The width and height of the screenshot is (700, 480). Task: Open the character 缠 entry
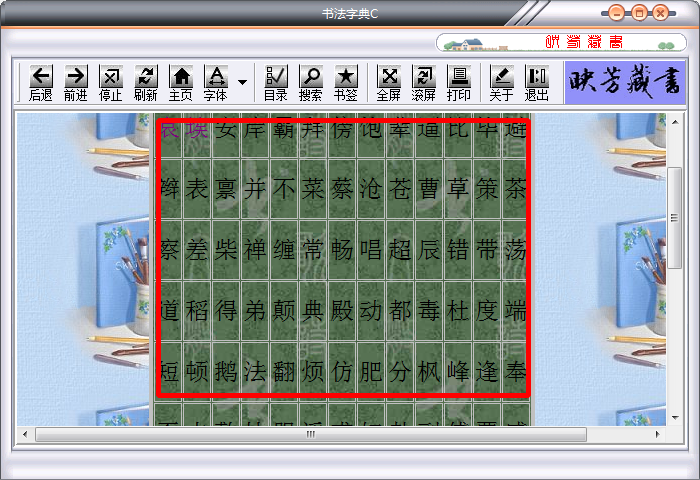pos(284,250)
